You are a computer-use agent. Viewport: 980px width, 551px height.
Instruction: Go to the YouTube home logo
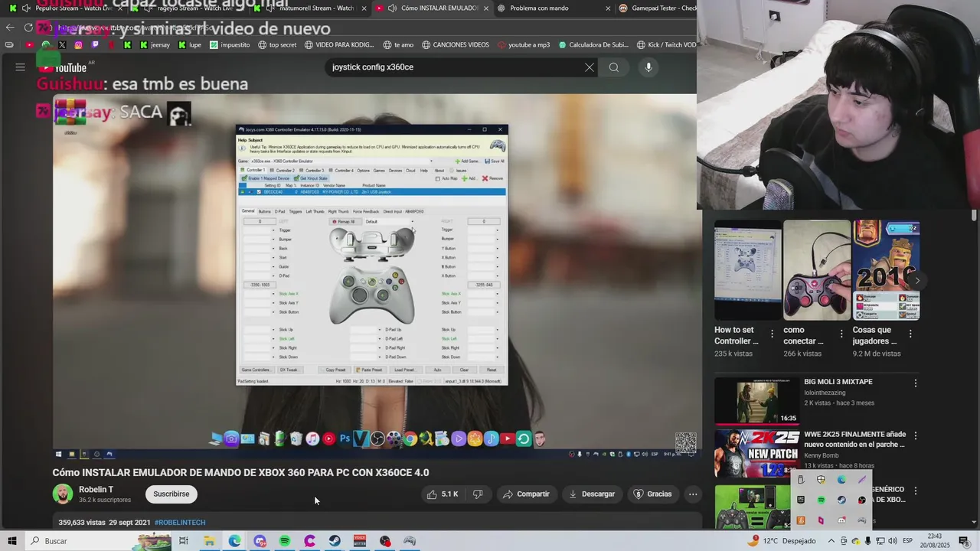pyautogui.click(x=61, y=67)
